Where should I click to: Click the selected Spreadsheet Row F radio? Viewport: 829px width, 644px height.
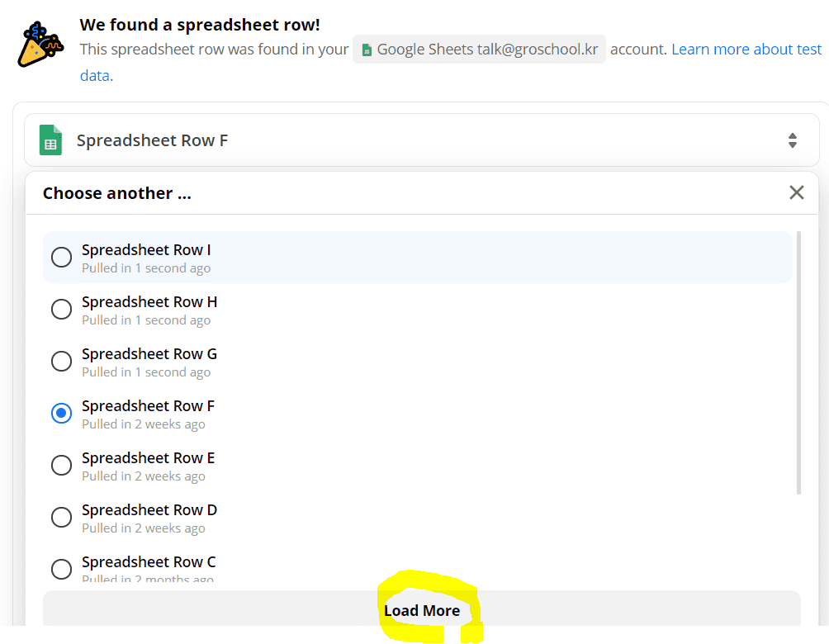pyautogui.click(x=61, y=413)
